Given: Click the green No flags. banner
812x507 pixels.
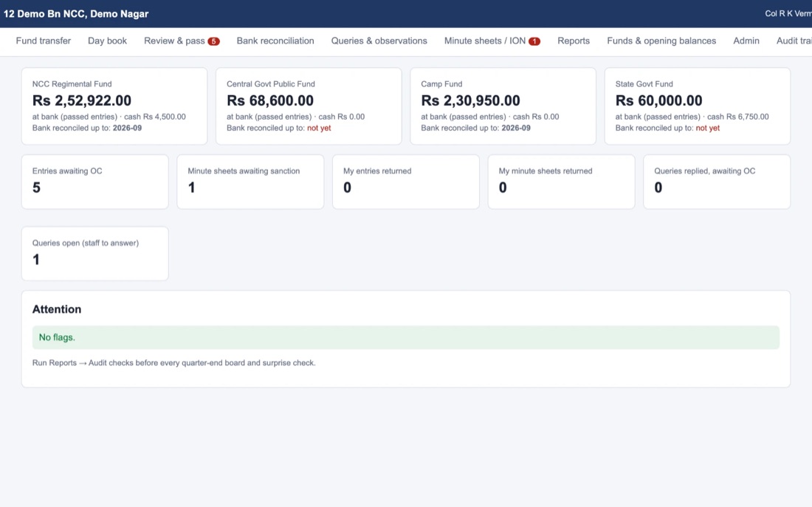Looking at the screenshot, I should point(405,337).
